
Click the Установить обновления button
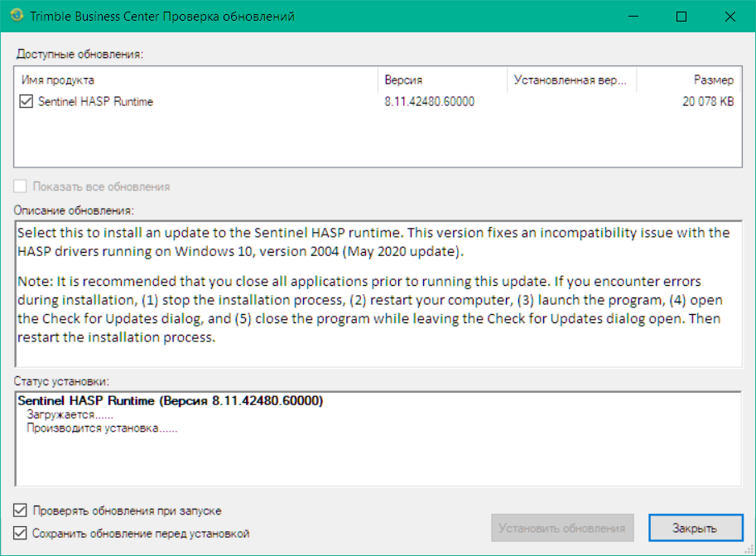coord(562,528)
